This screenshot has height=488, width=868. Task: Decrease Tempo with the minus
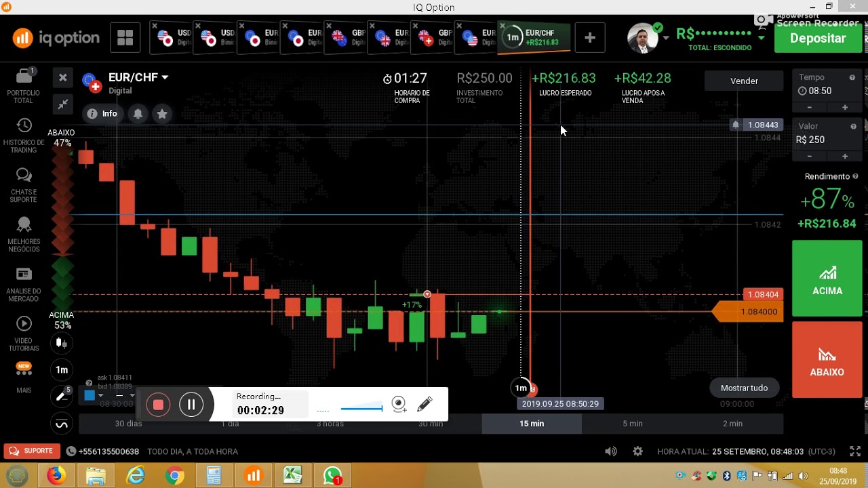click(x=809, y=107)
